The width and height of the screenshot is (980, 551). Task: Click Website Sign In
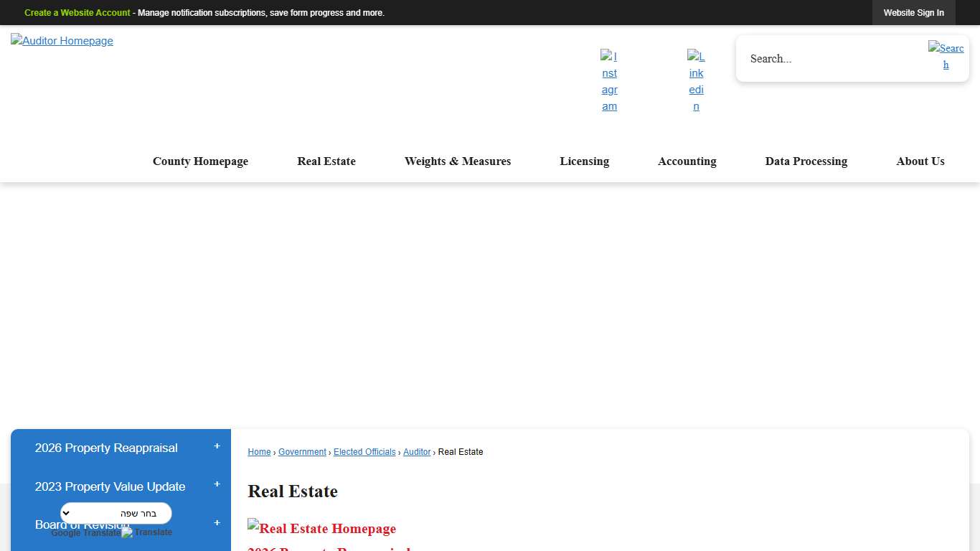(x=913, y=12)
